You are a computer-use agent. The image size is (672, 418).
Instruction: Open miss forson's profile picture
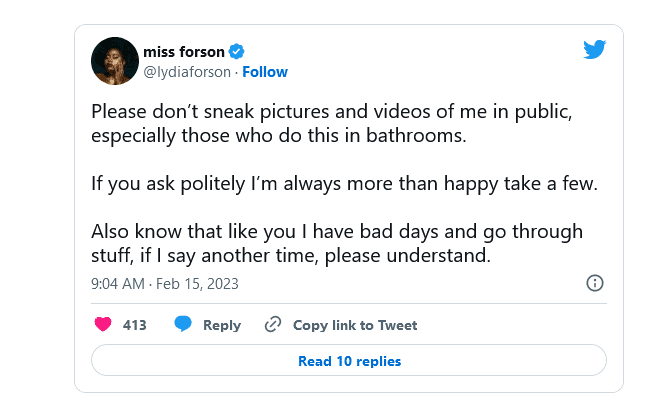(114, 62)
